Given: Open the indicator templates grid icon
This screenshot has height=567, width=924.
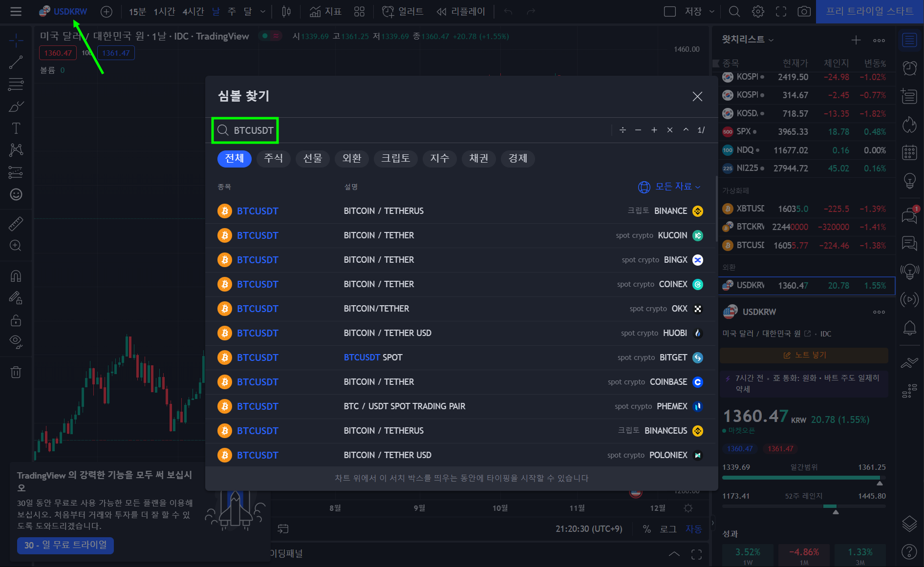Looking at the screenshot, I should pyautogui.click(x=359, y=11).
